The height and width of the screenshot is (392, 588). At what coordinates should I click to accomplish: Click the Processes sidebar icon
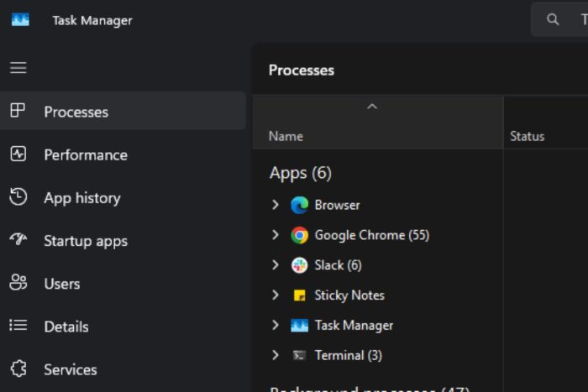18,111
